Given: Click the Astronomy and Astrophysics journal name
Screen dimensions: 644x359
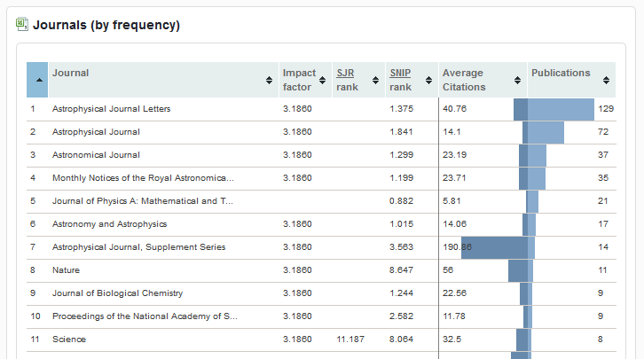Looking at the screenshot, I should 109,224.
